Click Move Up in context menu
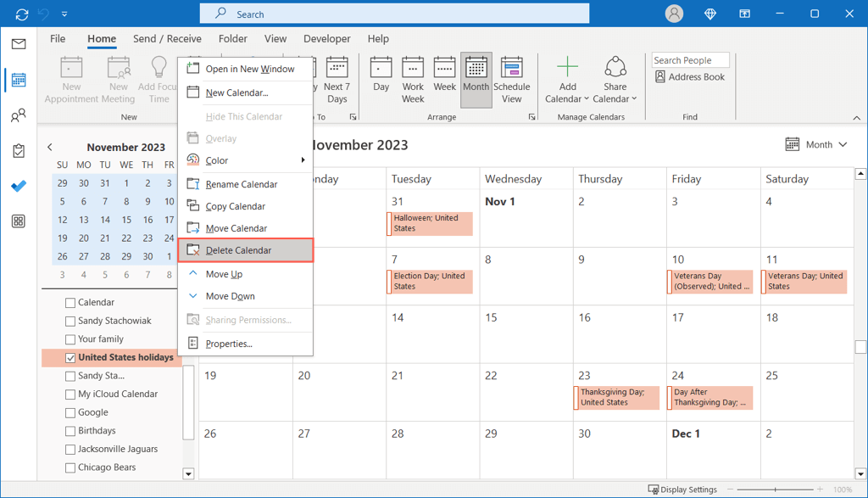The width and height of the screenshot is (868, 498). (245, 274)
